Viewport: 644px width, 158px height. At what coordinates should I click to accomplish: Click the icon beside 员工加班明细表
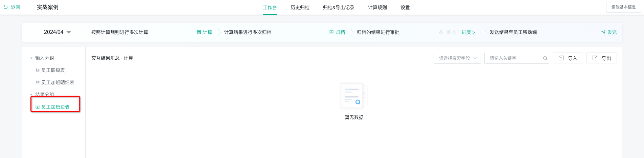pyautogui.click(x=38, y=82)
